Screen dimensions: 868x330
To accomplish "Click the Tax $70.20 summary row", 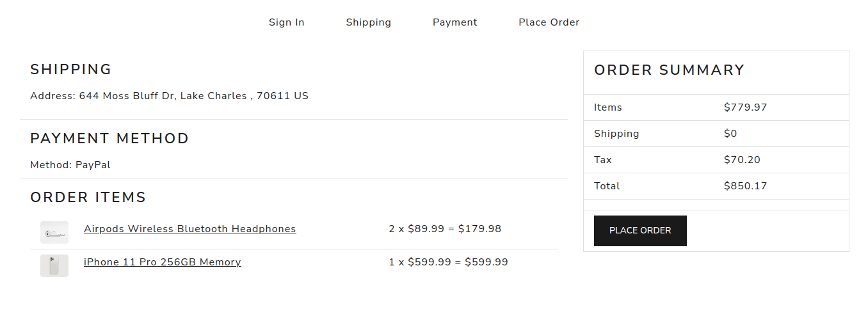I will 716,160.
